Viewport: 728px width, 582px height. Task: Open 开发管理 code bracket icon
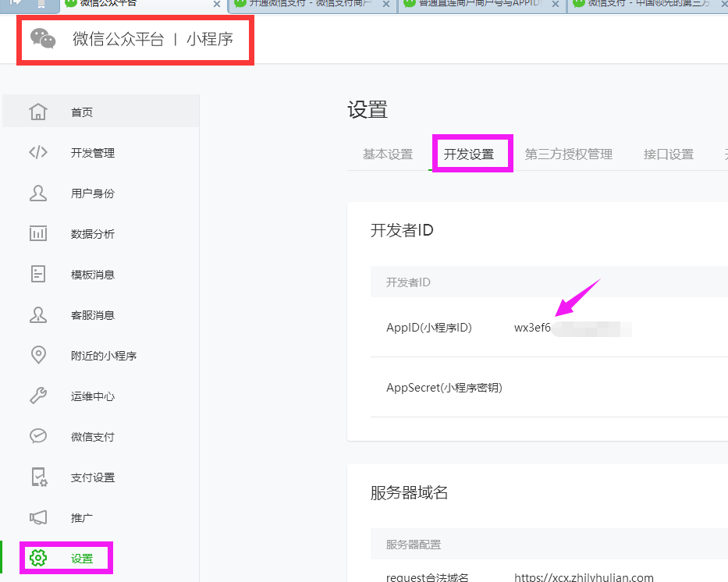[x=38, y=152]
